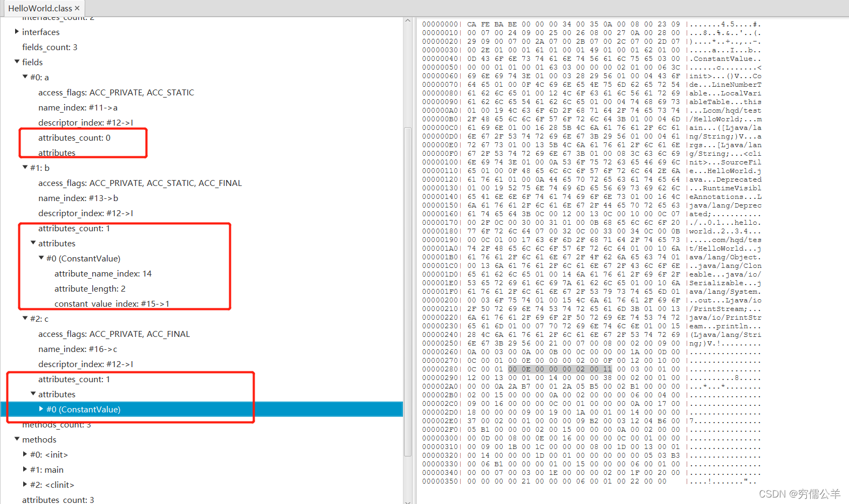Select the interfaces tree item label
The image size is (849, 504).
tap(41, 32)
